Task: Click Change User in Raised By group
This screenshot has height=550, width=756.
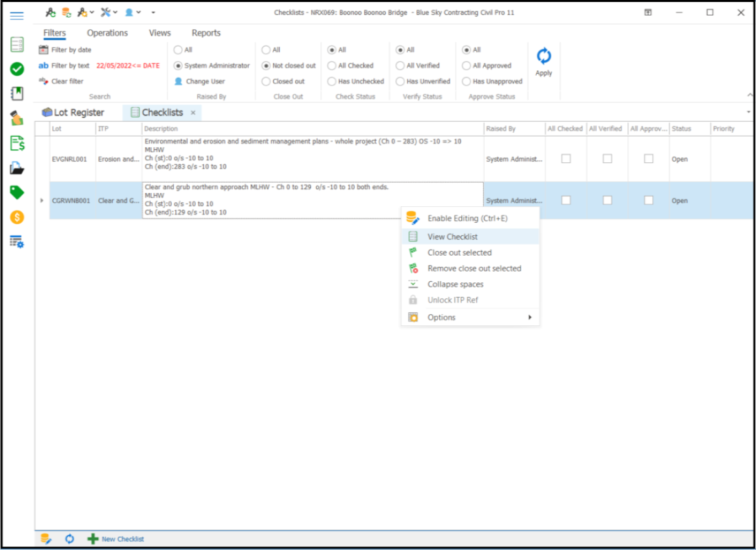Action: coord(205,81)
